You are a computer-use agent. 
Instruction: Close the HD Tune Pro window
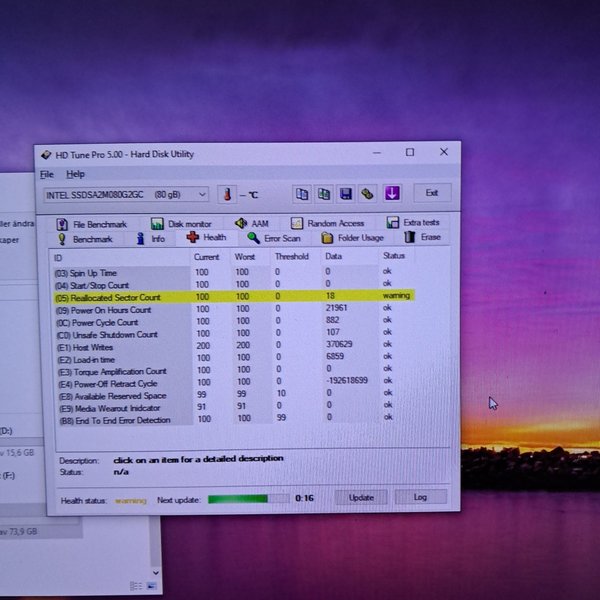pos(444,152)
